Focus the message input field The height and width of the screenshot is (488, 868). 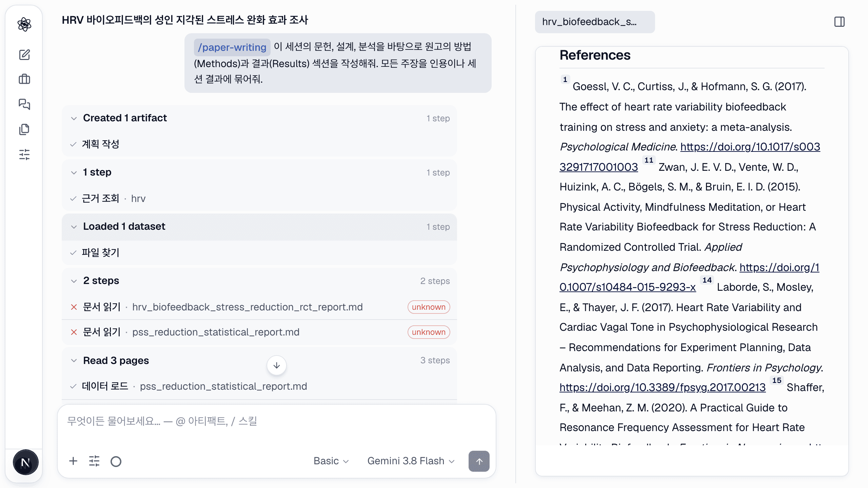tap(277, 422)
